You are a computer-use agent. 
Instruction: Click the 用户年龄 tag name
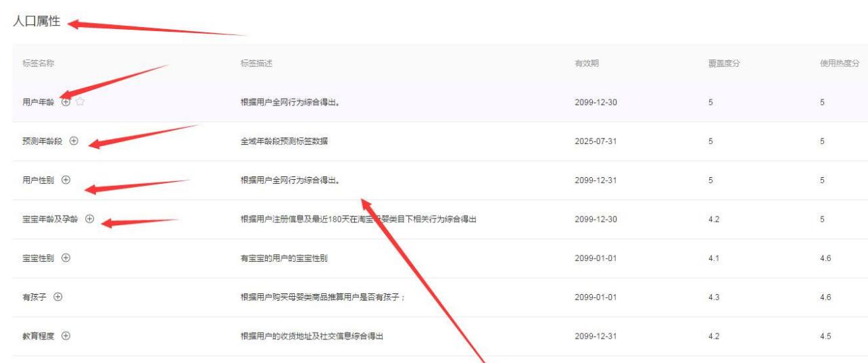coord(39,103)
